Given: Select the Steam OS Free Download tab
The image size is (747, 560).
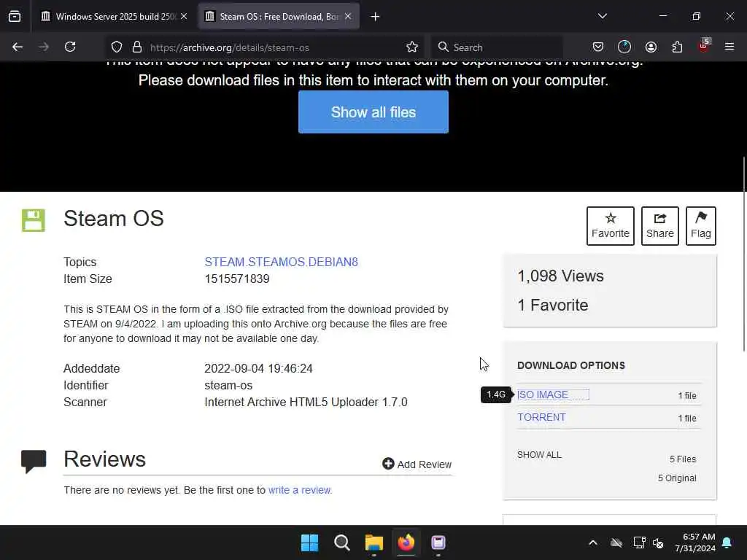Looking at the screenshot, I should point(279,17).
